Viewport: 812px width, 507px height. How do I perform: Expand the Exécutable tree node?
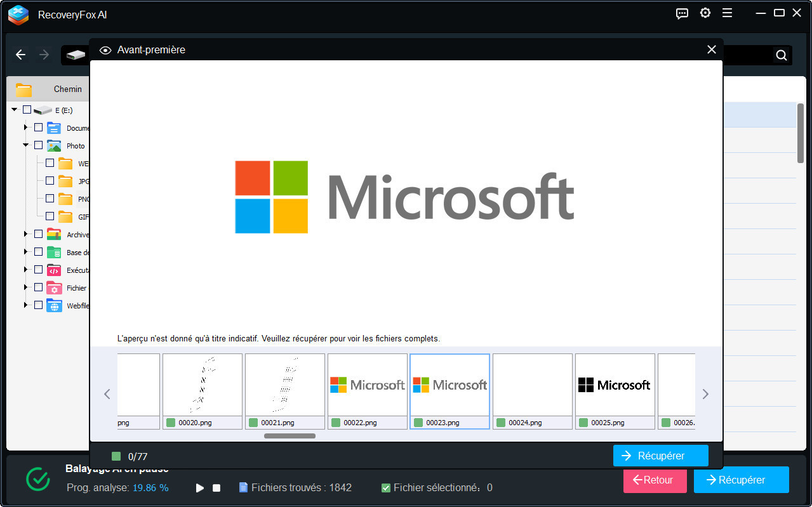[26, 270]
